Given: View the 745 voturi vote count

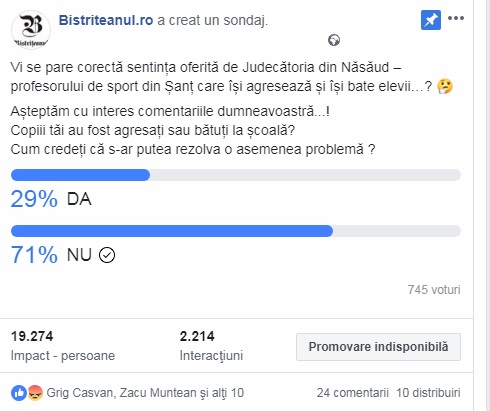Looking at the screenshot, I should [x=434, y=290].
